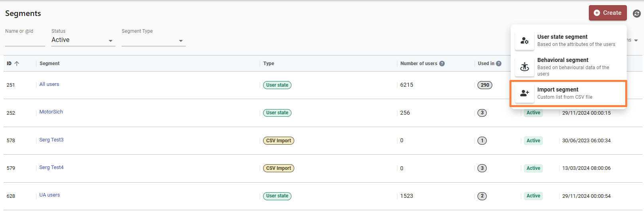Open the Status dropdown set to Active
This screenshot has height=211, width=644.
point(83,40)
